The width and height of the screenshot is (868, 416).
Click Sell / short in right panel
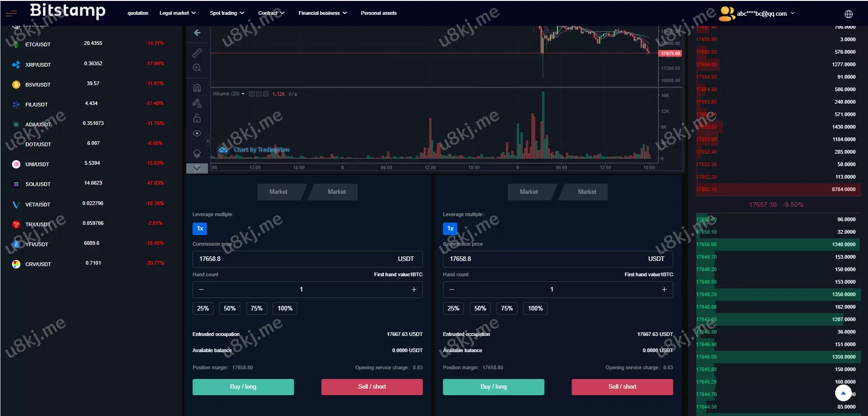[622, 387]
